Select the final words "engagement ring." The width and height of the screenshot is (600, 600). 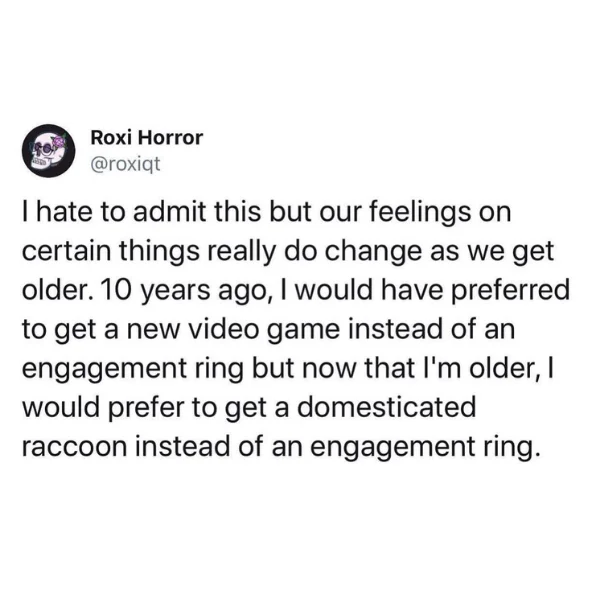(426, 447)
